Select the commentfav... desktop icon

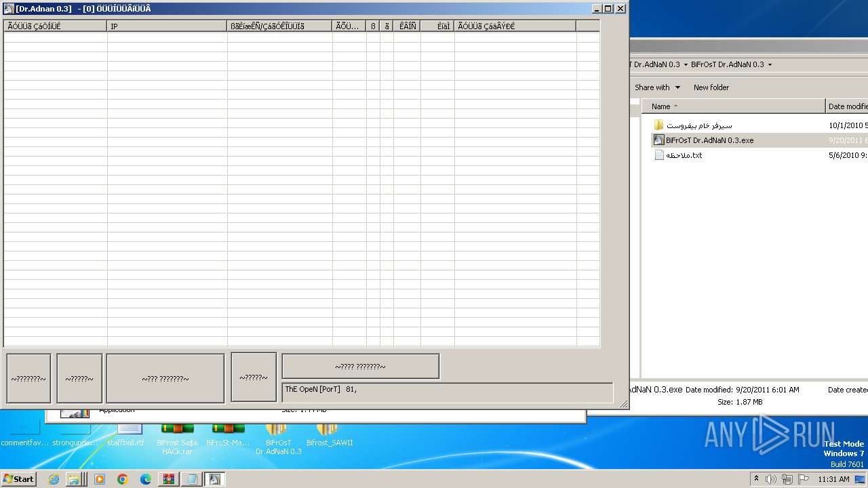24,434
